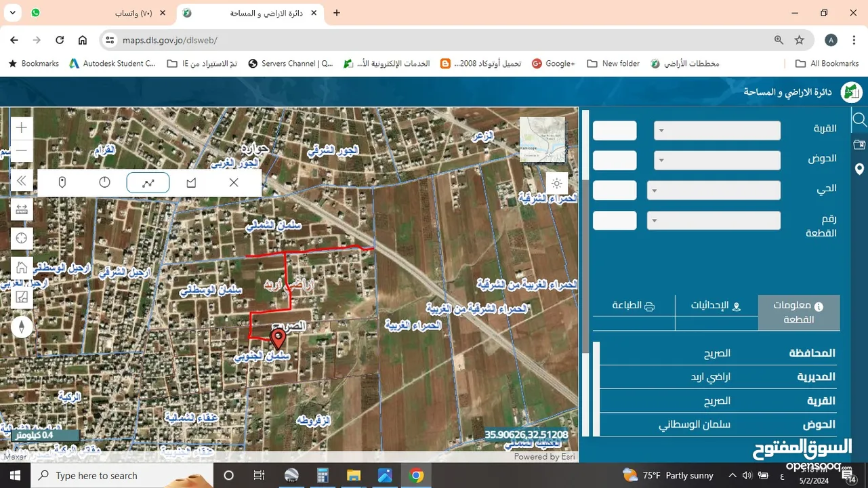Click the Type here to search box

[123, 475]
